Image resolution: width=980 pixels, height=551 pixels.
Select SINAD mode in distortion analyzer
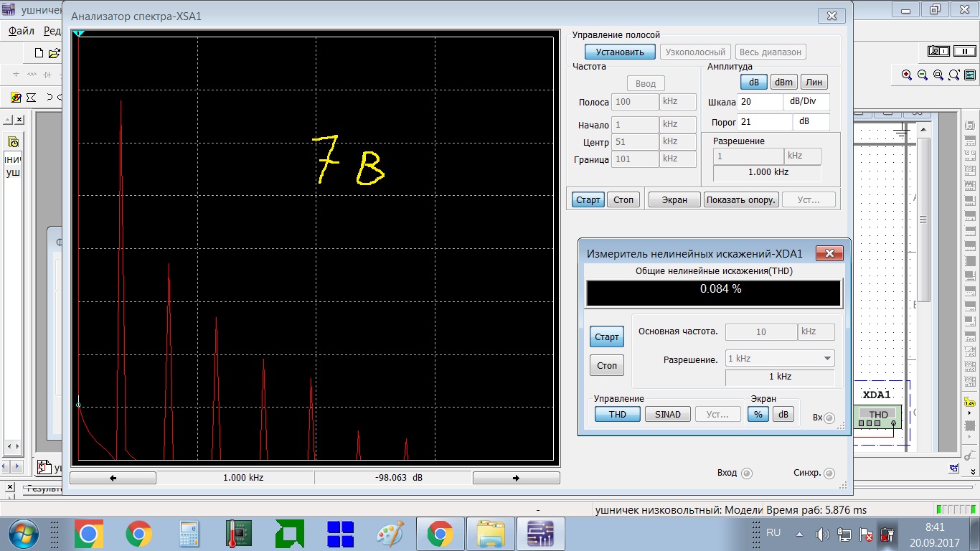pyautogui.click(x=668, y=414)
